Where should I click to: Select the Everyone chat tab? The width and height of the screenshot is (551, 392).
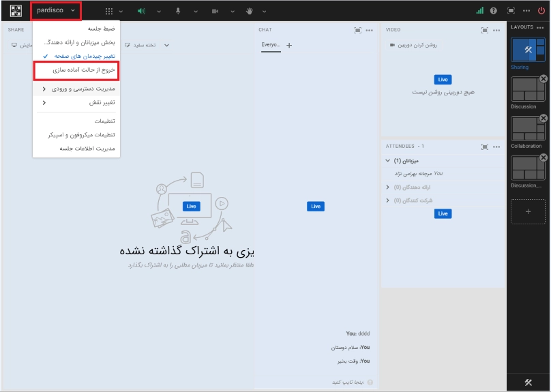(271, 45)
